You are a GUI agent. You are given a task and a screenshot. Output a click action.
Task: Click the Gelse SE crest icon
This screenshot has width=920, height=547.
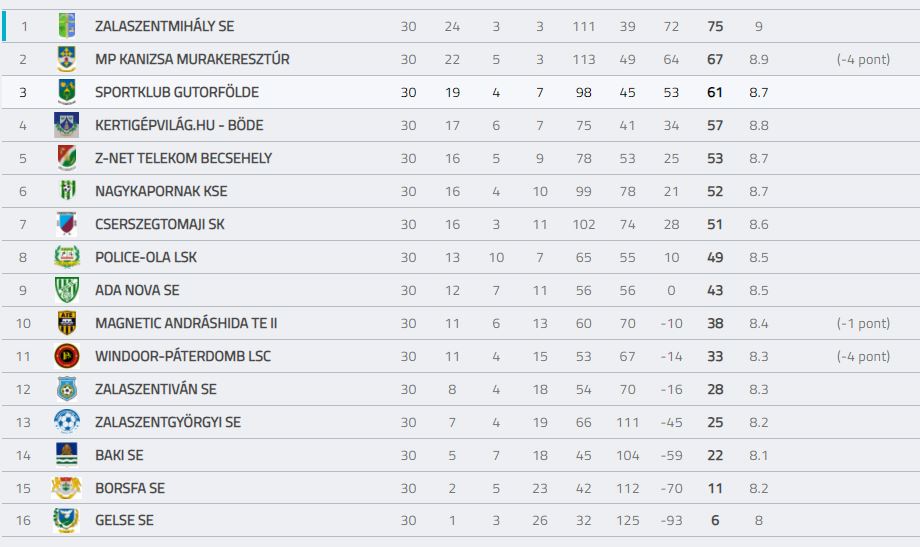(66, 520)
